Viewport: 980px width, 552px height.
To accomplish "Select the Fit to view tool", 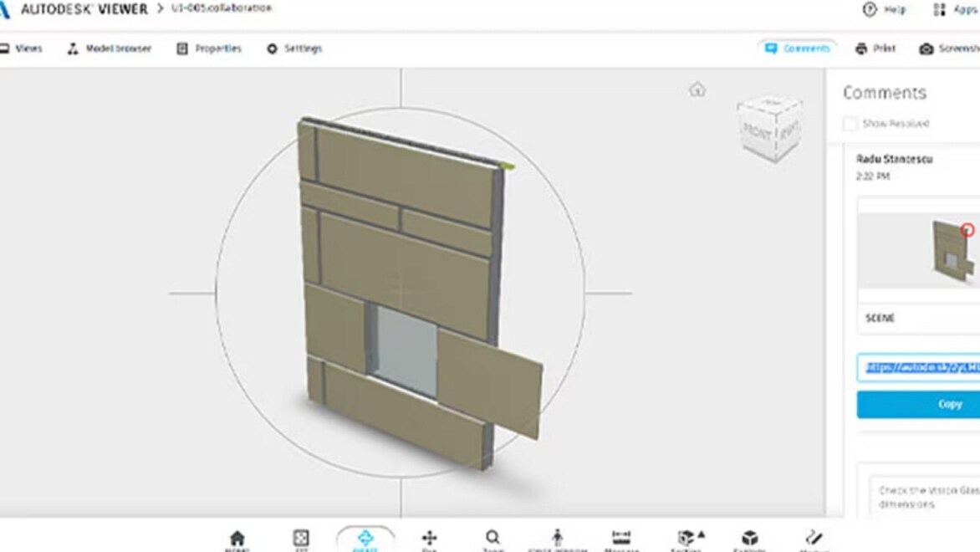I will pos(301,539).
